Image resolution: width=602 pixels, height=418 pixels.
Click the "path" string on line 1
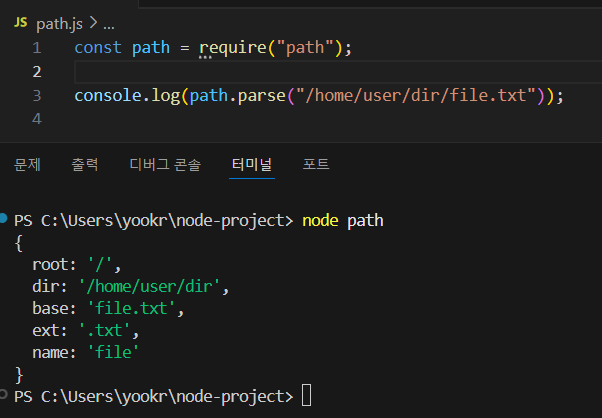click(305, 48)
